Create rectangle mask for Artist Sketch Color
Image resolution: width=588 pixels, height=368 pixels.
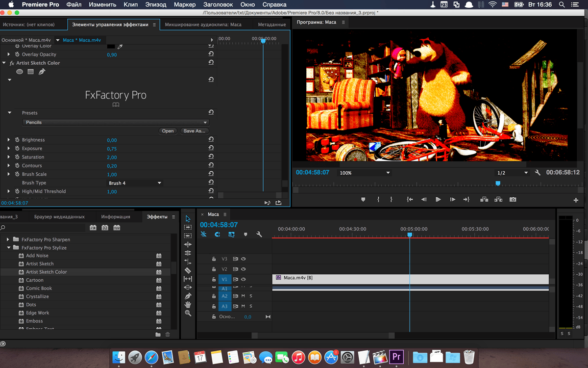(30, 72)
